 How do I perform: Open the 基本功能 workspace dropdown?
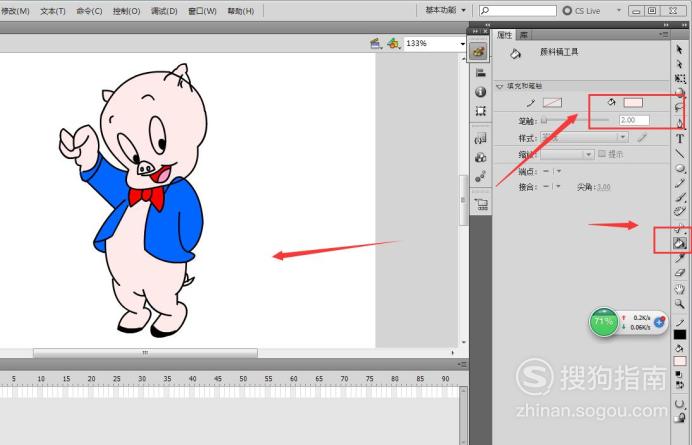click(445, 10)
